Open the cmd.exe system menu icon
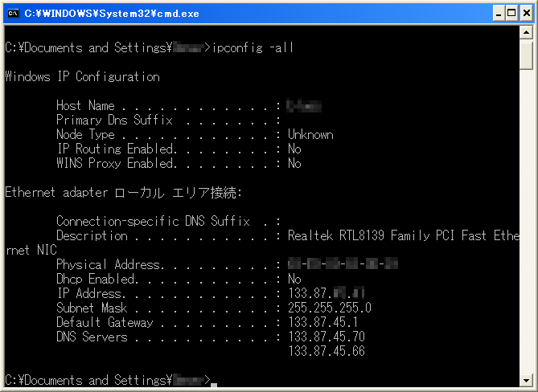This screenshot has width=538, height=392. click(x=13, y=14)
